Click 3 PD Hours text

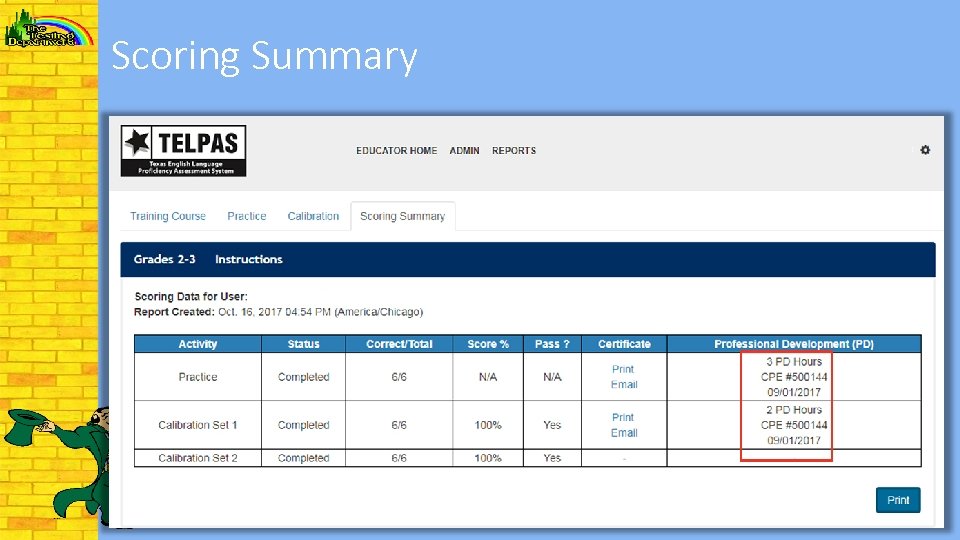point(794,362)
